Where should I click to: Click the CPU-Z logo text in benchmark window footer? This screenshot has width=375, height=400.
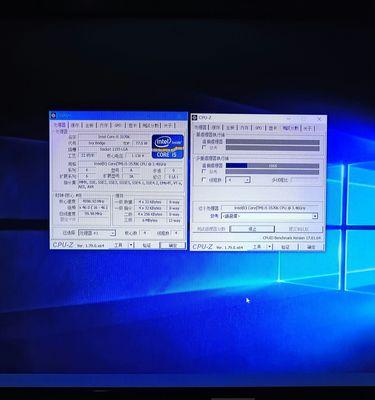click(x=203, y=247)
